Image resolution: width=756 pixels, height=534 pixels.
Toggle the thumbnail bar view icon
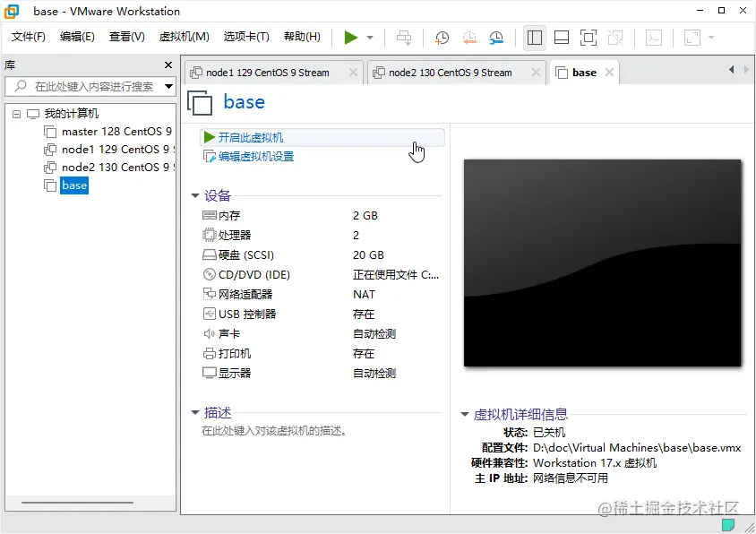coord(562,37)
